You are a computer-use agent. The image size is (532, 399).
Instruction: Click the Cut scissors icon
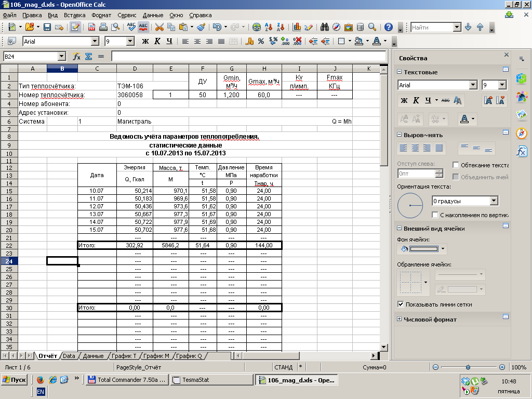(x=159, y=27)
